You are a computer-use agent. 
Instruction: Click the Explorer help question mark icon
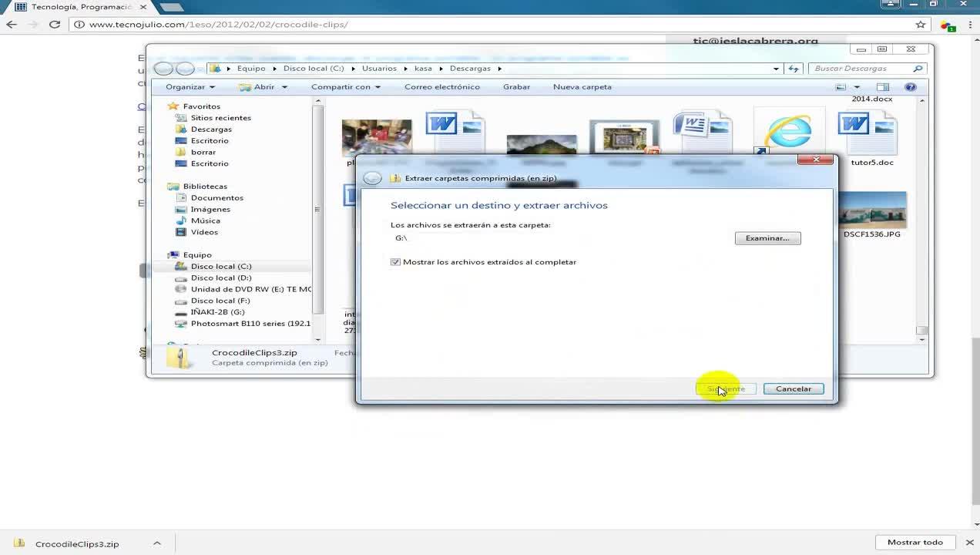click(911, 87)
